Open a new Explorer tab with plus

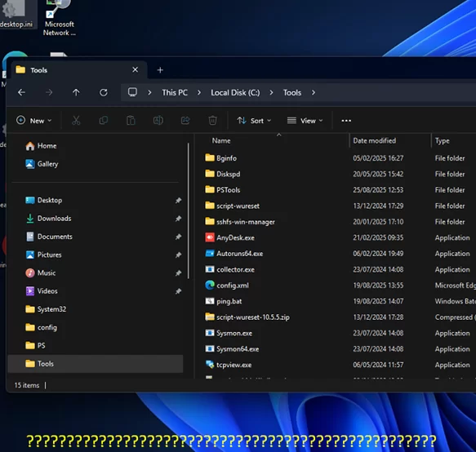coord(160,70)
